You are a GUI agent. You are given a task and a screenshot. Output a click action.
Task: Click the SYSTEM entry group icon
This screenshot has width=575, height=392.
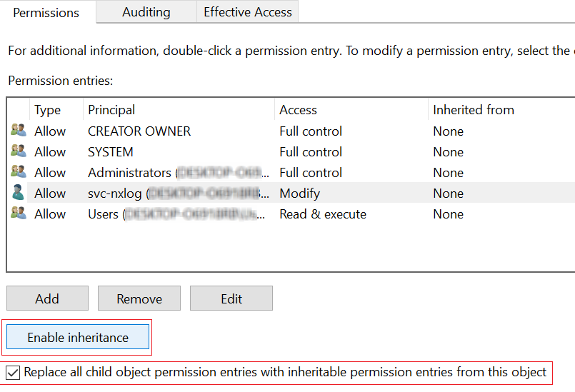(18, 151)
